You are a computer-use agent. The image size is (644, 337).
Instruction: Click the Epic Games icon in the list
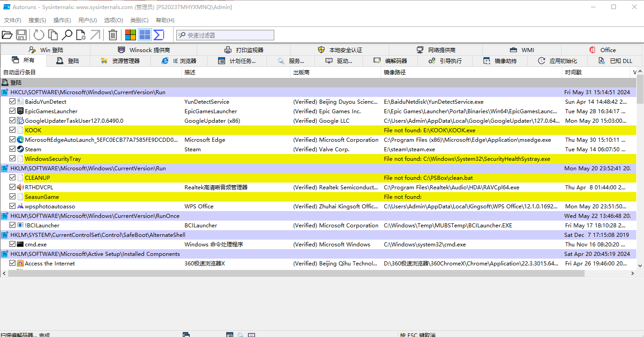pos(20,111)
